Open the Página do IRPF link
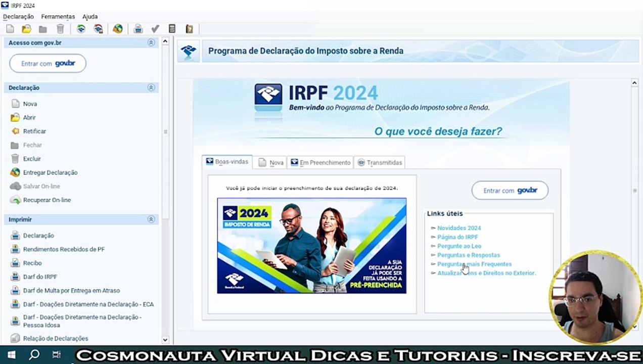This screenshot has height=364, width=643. pos(457,237)
